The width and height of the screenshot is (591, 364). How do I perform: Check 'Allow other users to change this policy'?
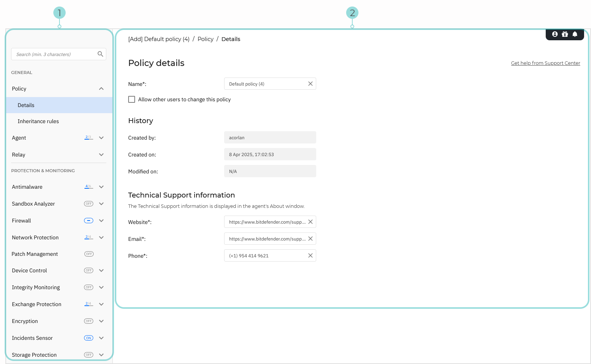[x=132, y=99]
